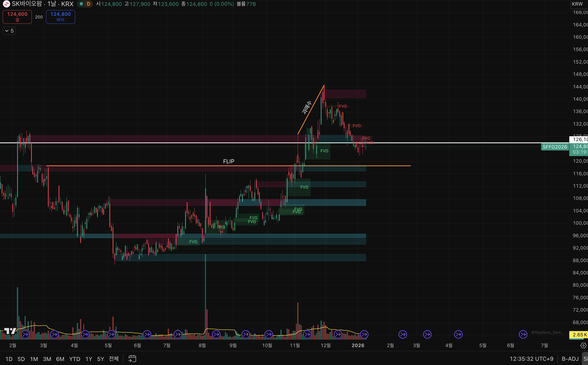Click the purple expiry marker below 7월 2026
This screenshot has height=365, width=588.
coord(523,334)
